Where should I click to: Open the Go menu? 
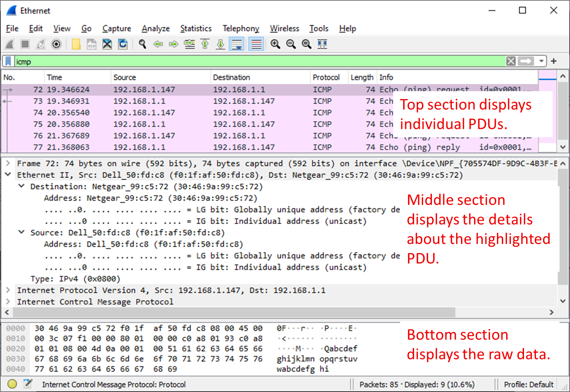coord(86,28)
